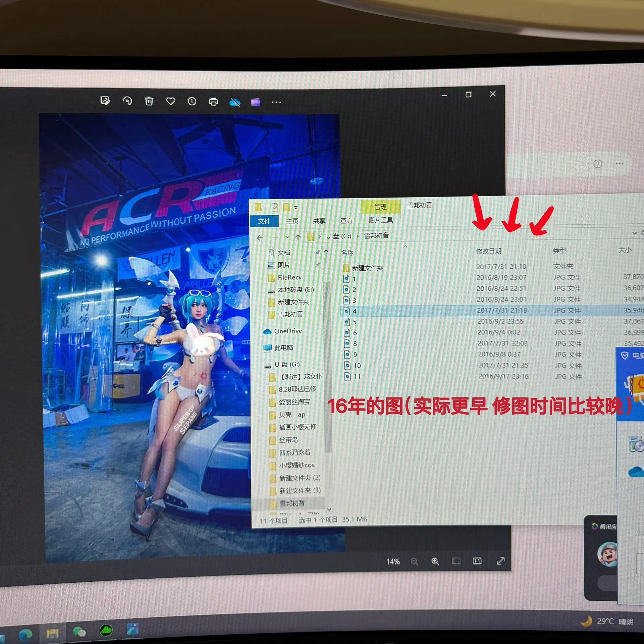The image size is (644, 644).
Task: Enter full screen with the expand arrows icon
Action: pyautogui.click(x=500, y=561)
